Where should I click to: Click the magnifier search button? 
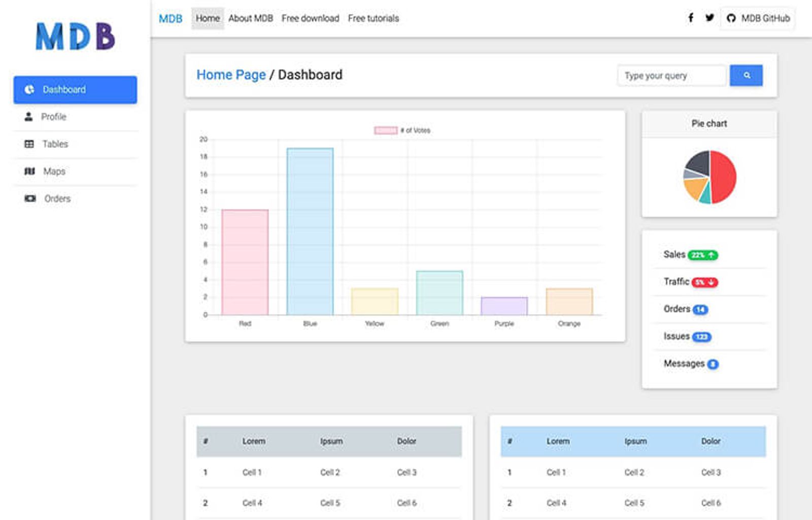pyautogui.click(x=746, y=75)
